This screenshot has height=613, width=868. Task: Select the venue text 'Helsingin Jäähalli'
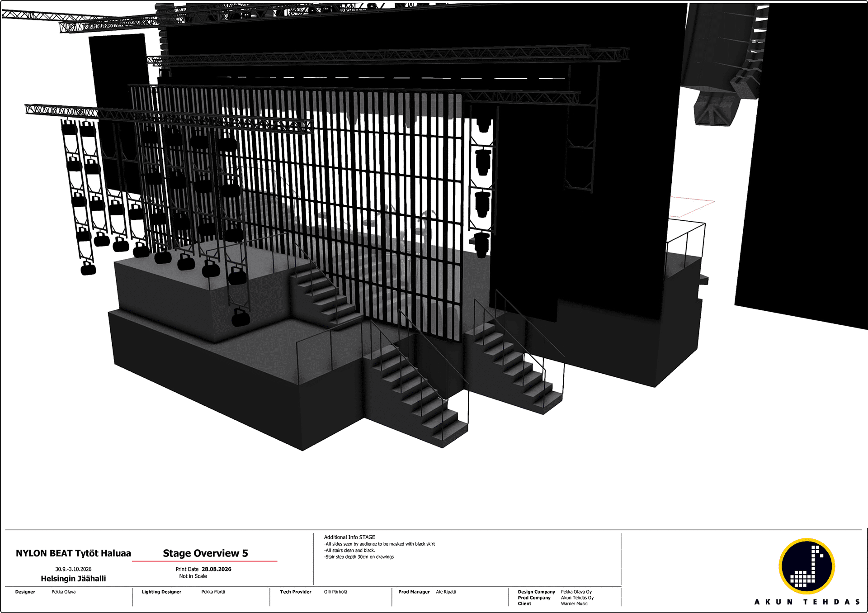[x=73, y=579]
